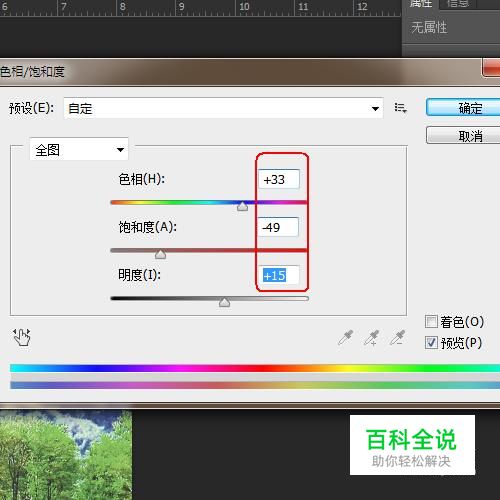This screenshot has width=500, height=500.
Task: Enable the 着色 (Colorize) checkbox
Action: click(431, 322)
